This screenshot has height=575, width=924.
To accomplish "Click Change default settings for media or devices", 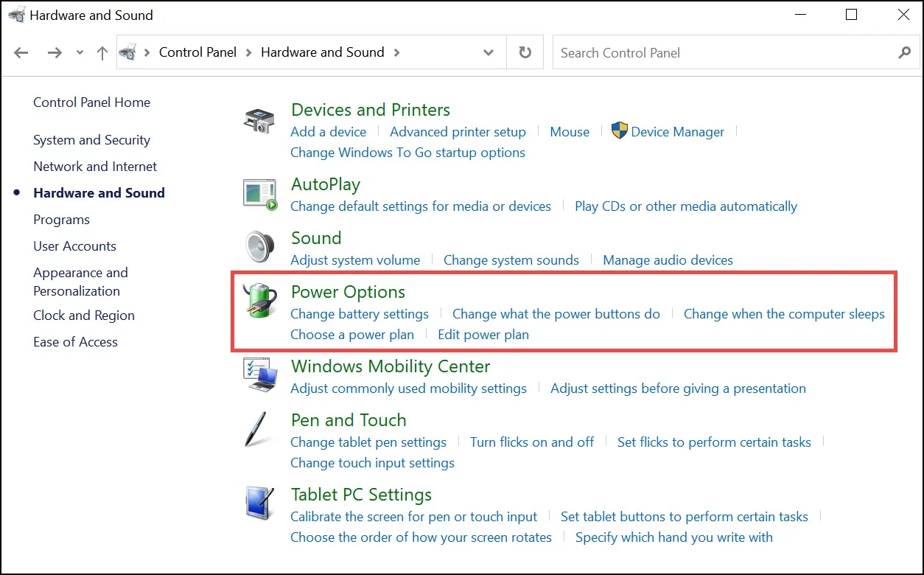I will pos(421,206).
